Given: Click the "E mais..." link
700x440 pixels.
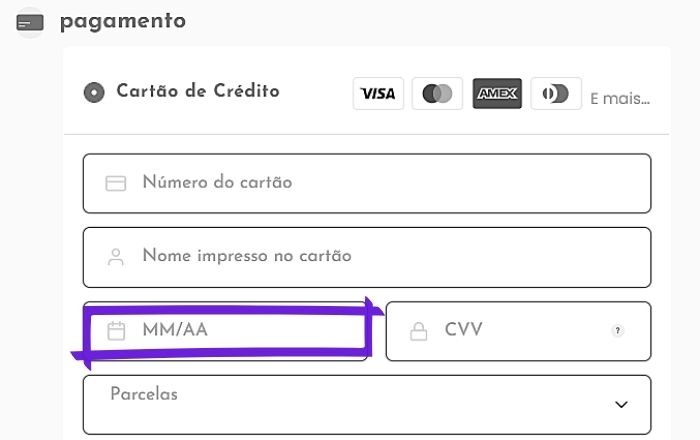Looking at the screenshot, I should click(620, 99).
